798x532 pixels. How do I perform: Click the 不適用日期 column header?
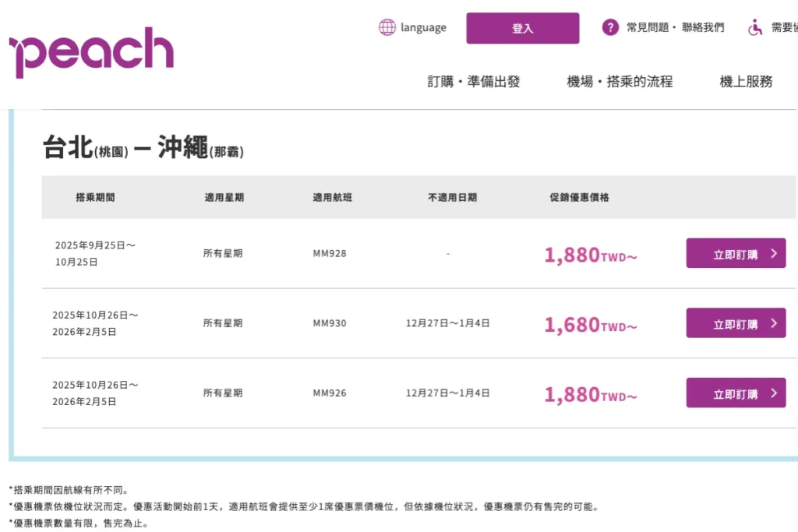click(x=453, y=197)
